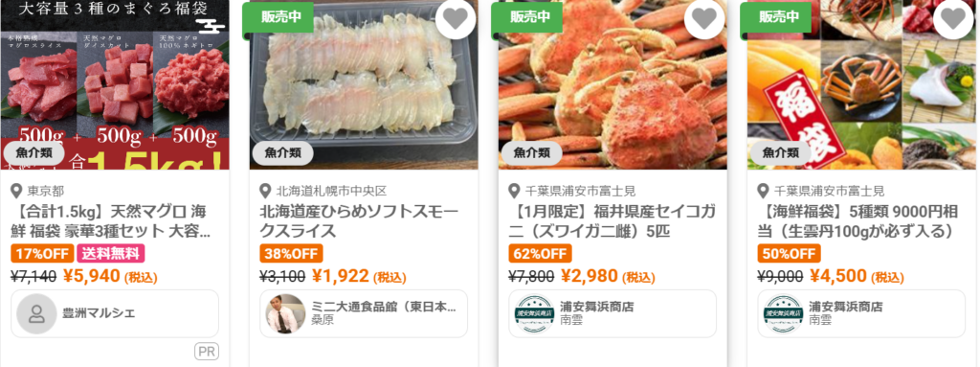Viewport: 980px width, 367px height.
Task: Toggle heart on the Seiko crab product
Action: coord(704,19)
